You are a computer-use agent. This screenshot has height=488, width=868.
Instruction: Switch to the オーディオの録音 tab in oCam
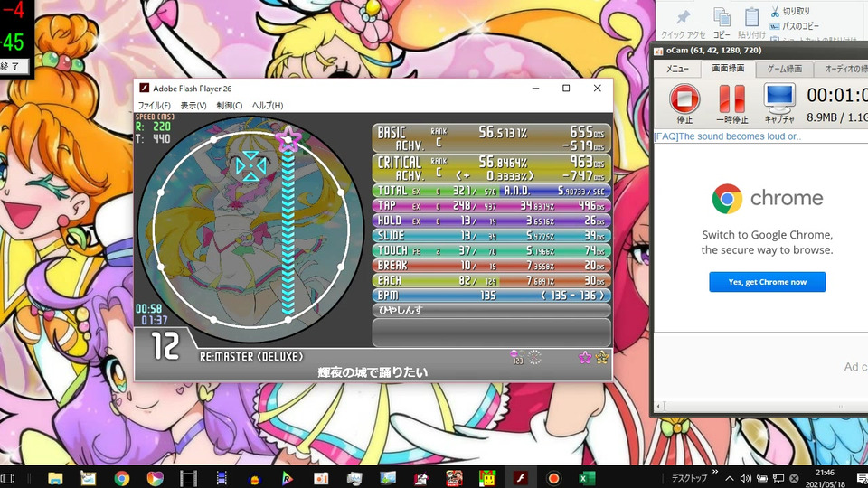tap(842, 69)
